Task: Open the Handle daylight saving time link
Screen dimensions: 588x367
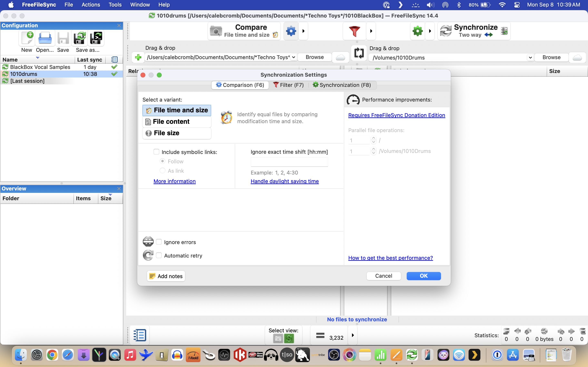Action: point(285,181)
